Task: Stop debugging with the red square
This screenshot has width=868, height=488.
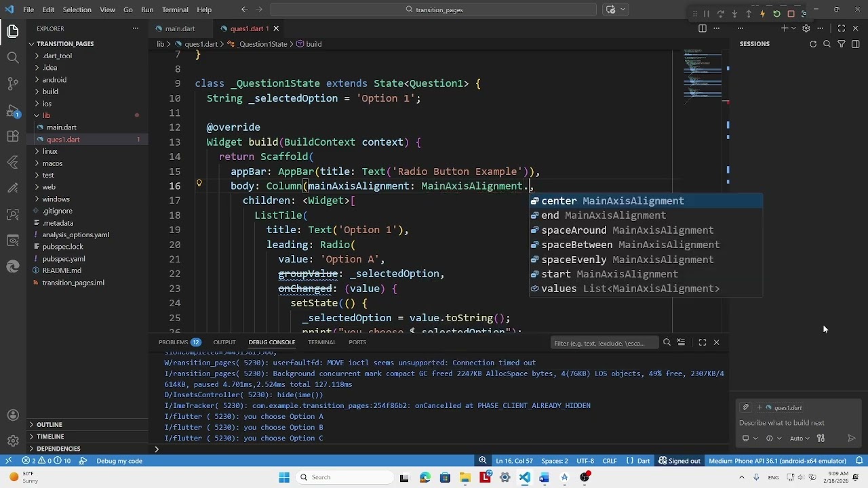Action: pyautogui.click(x=791, y=14)
